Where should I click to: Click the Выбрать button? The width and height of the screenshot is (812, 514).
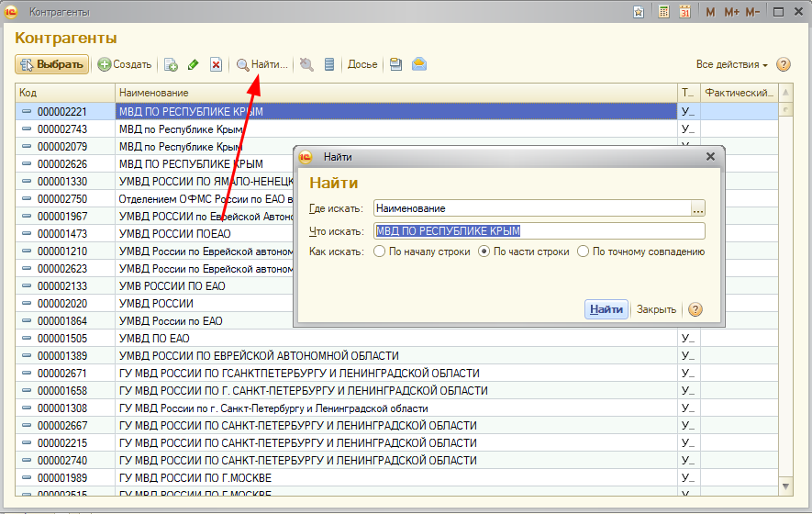(x=52, y=64)
